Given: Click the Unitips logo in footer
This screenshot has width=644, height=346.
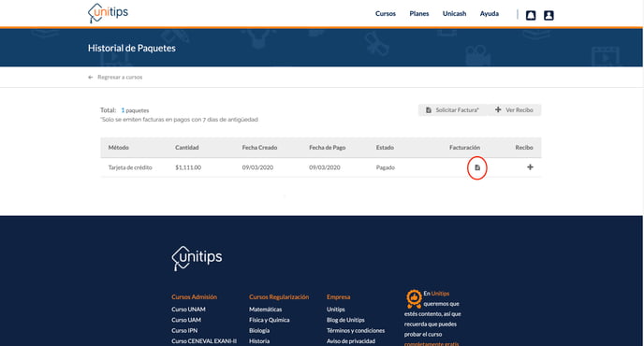Looking at the screenshot, I should pos(197,258).
